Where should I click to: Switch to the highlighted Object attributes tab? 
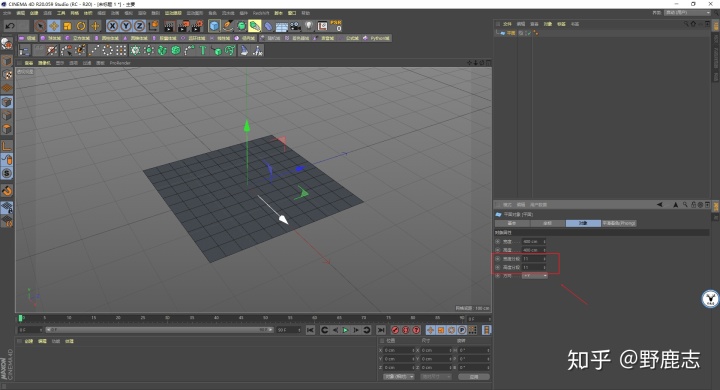point(583,223)
